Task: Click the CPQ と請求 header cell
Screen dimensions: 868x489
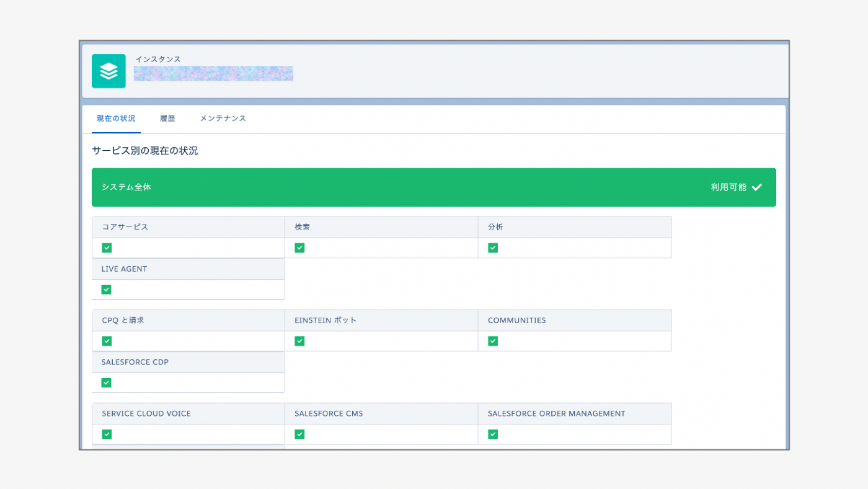Action: [188, 320]
